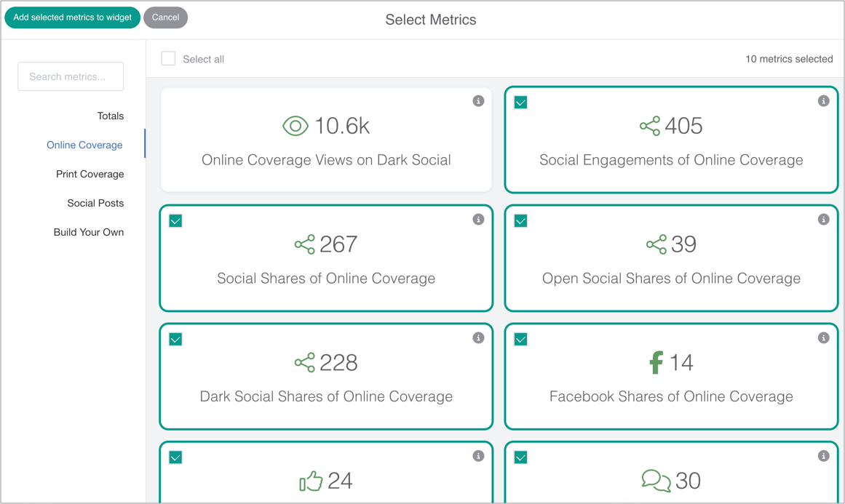Image resolution: width=845 pixels, height=504 pixels.
Task: Open info for Facebook Shares card
Action: pos(823,338)
